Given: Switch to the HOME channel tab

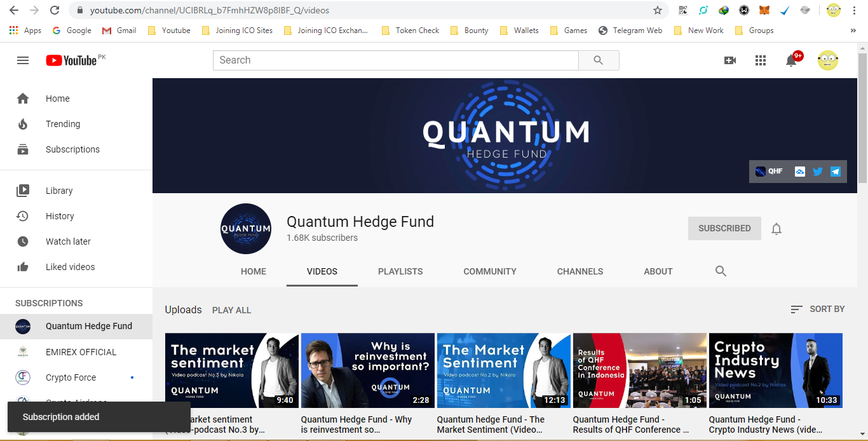Looking at the screenshot, I should tap(254, 271).
